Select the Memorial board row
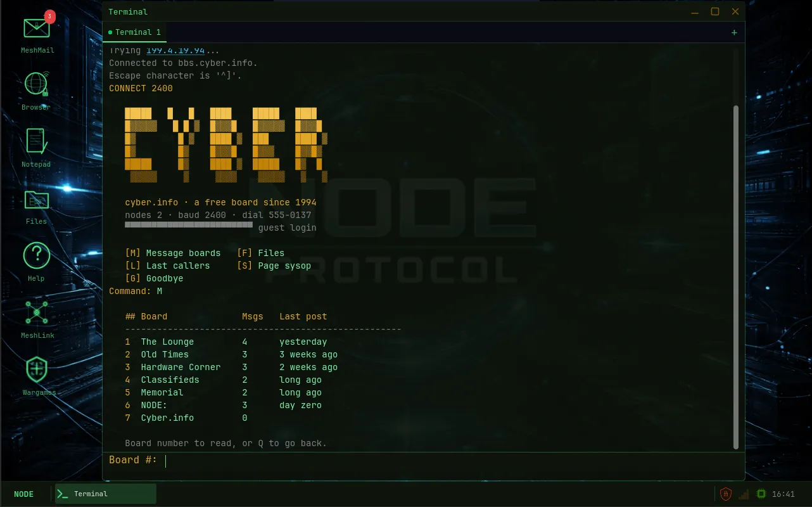 coord(224,392)
